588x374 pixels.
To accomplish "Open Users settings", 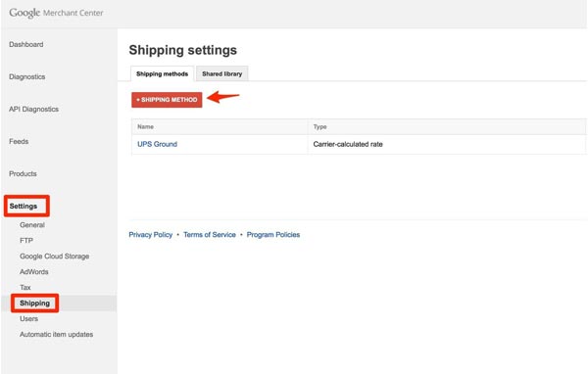I will [28, 318].
